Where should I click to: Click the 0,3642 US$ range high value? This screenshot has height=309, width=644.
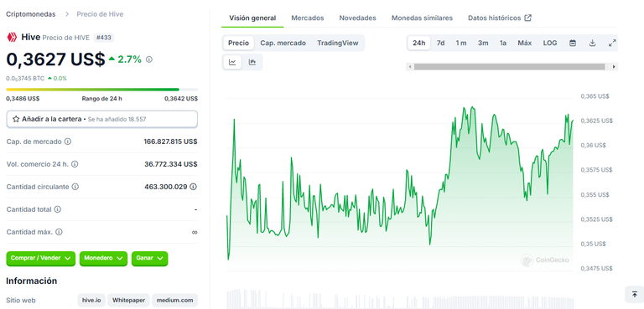(181, 99)
